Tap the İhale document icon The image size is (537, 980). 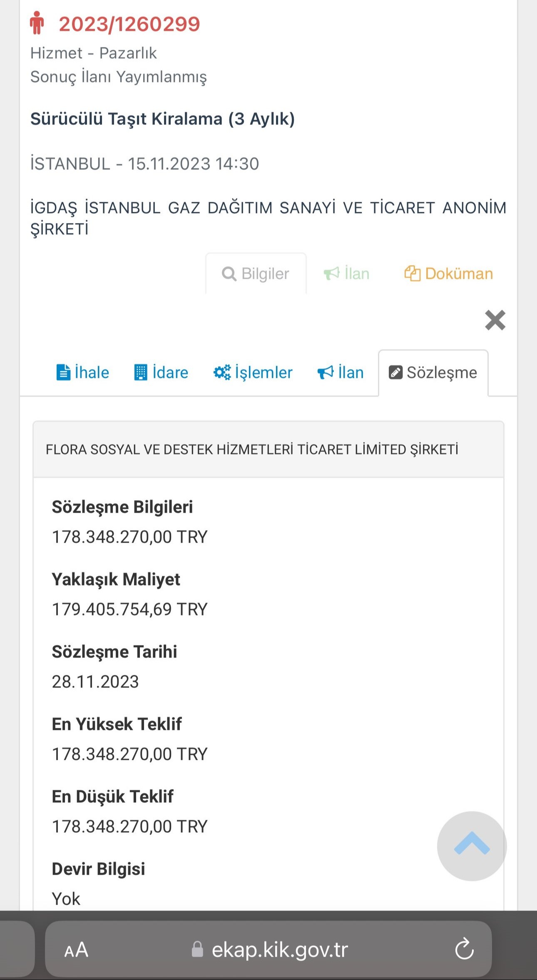pyautogui.click(x=63, y=372)
